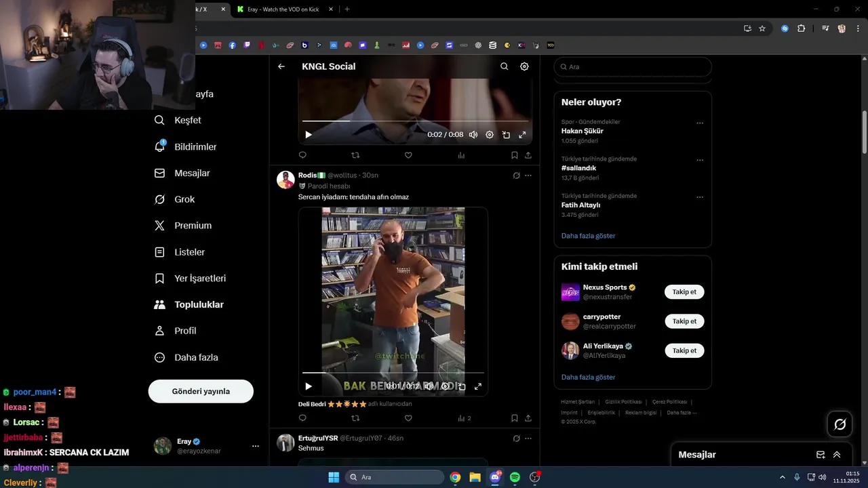868x488 pixels.
Task: Expand Daha fazla sidebar menu
Action: click(187, 357)
